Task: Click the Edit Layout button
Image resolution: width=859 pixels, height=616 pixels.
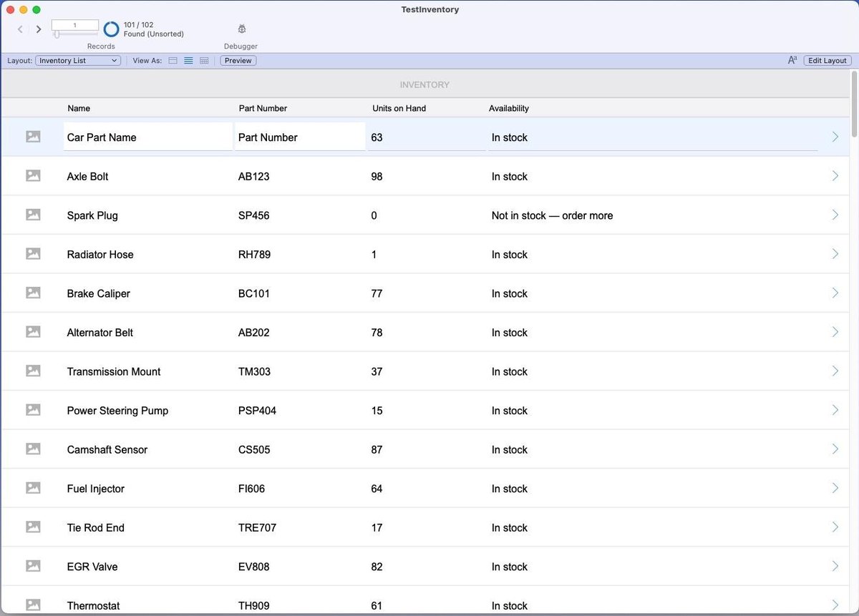Action: click(827, 60)
